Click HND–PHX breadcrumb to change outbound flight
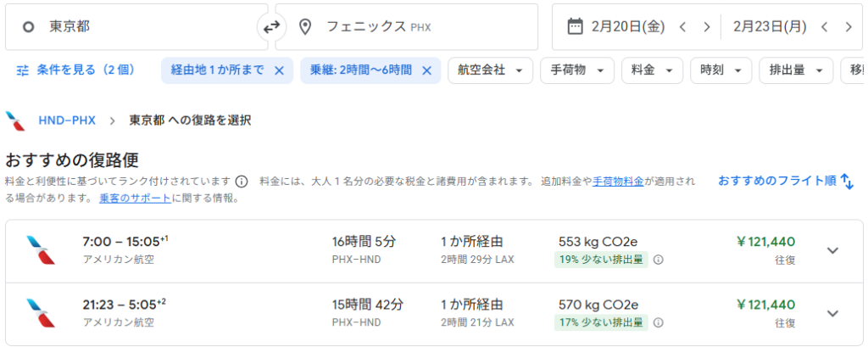Screen dimensions: 868x347 (67, 120)
